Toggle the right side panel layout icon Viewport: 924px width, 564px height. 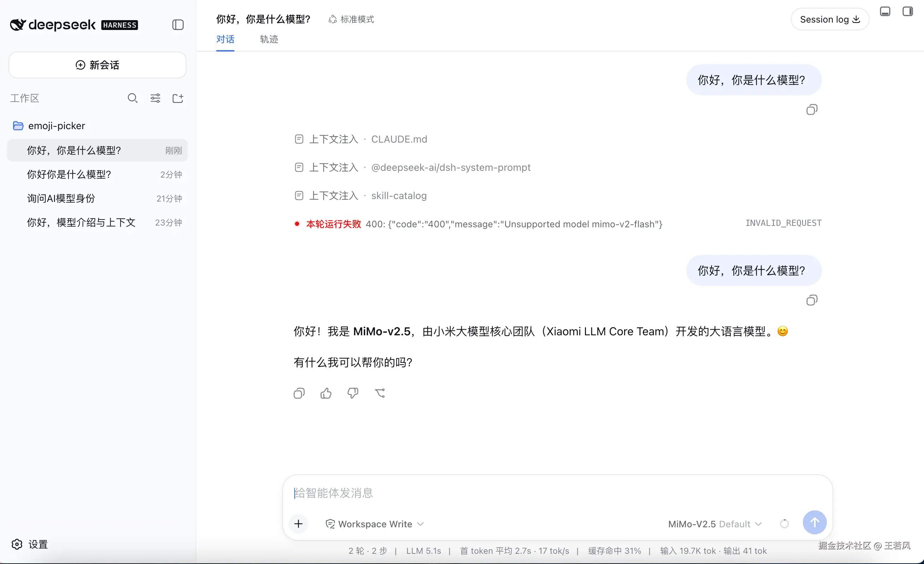pyautogui.click(x=907, y=11)
